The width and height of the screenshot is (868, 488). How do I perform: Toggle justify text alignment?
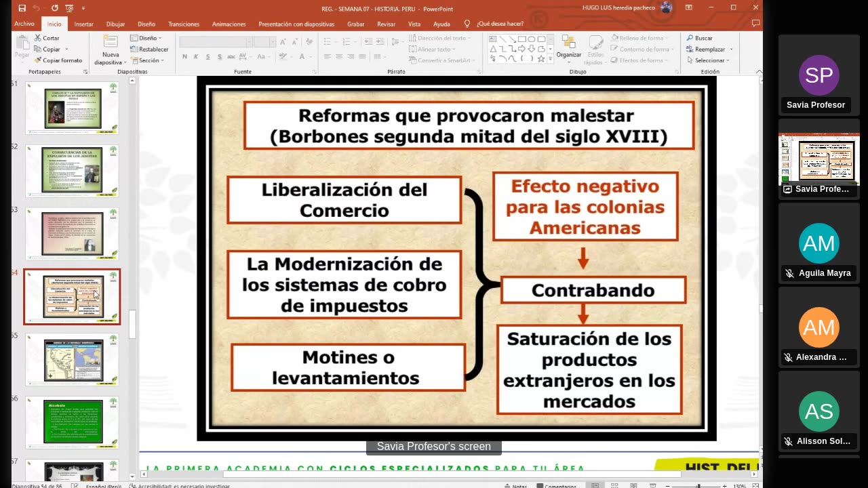(x=362, y=57)
